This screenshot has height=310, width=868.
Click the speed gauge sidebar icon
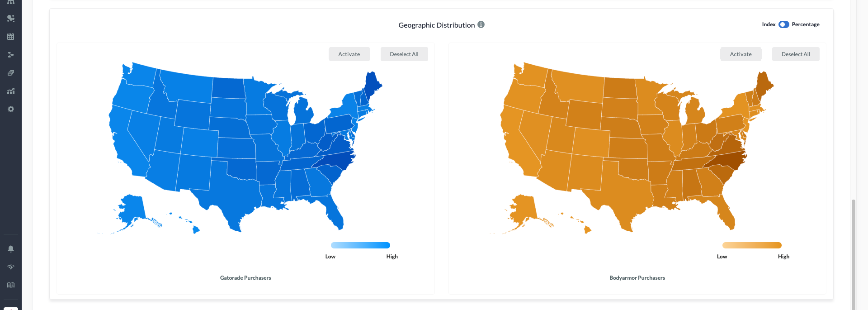coord(11,267)
